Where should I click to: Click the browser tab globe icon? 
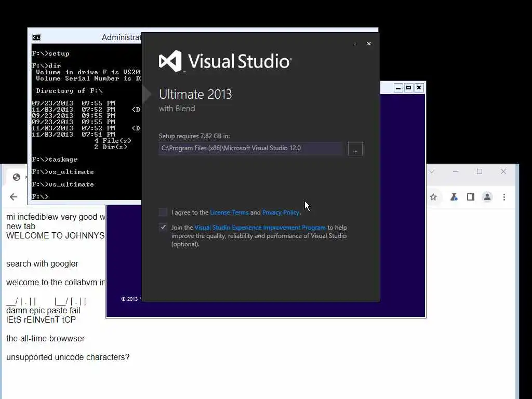pyautogui.click(x=16, y=177)
